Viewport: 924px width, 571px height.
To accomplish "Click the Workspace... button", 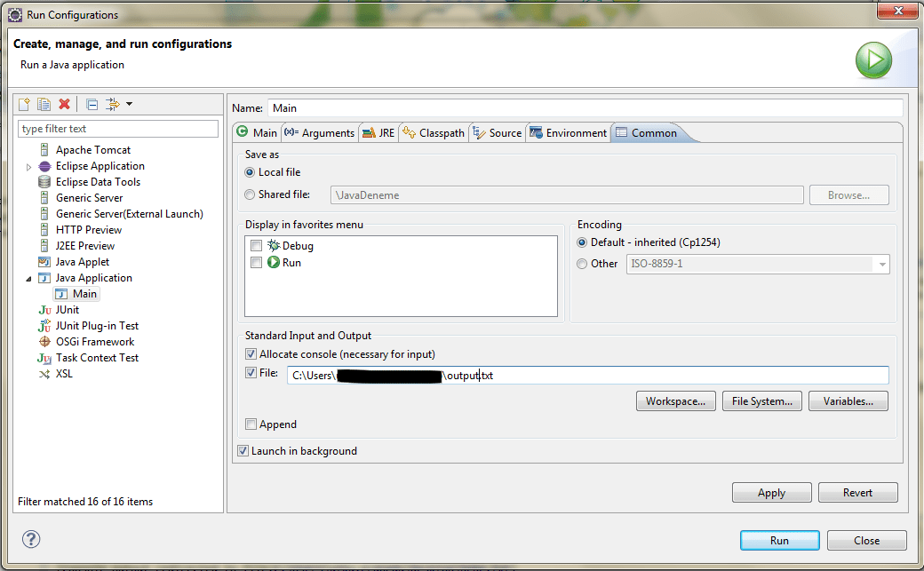I will 676,401.
